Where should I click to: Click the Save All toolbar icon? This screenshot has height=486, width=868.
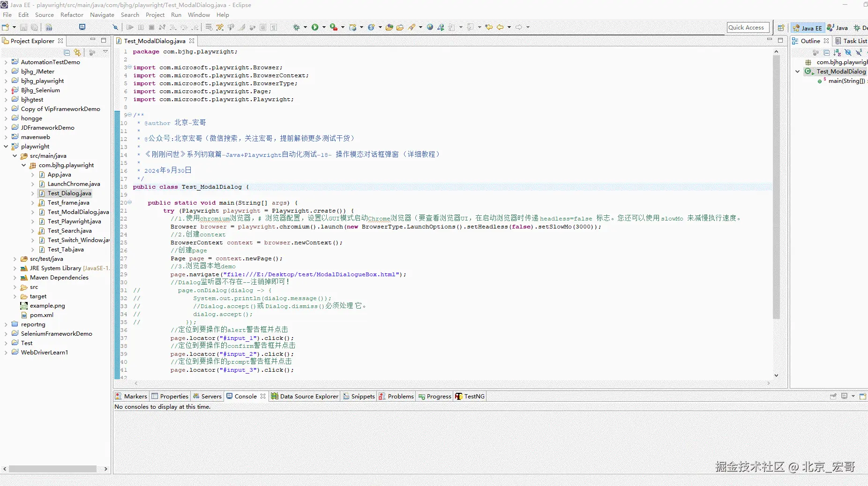click(34, 27)
